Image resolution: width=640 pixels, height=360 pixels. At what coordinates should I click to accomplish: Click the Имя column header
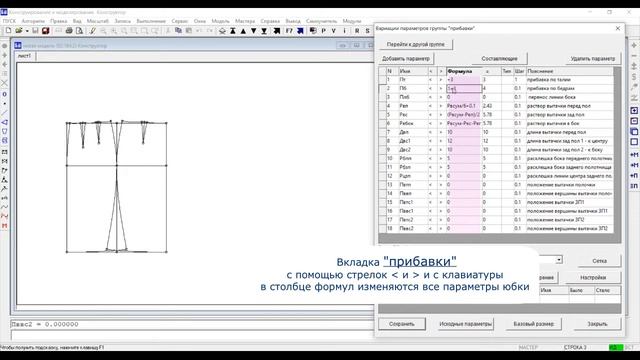click(x=412, y=71)
